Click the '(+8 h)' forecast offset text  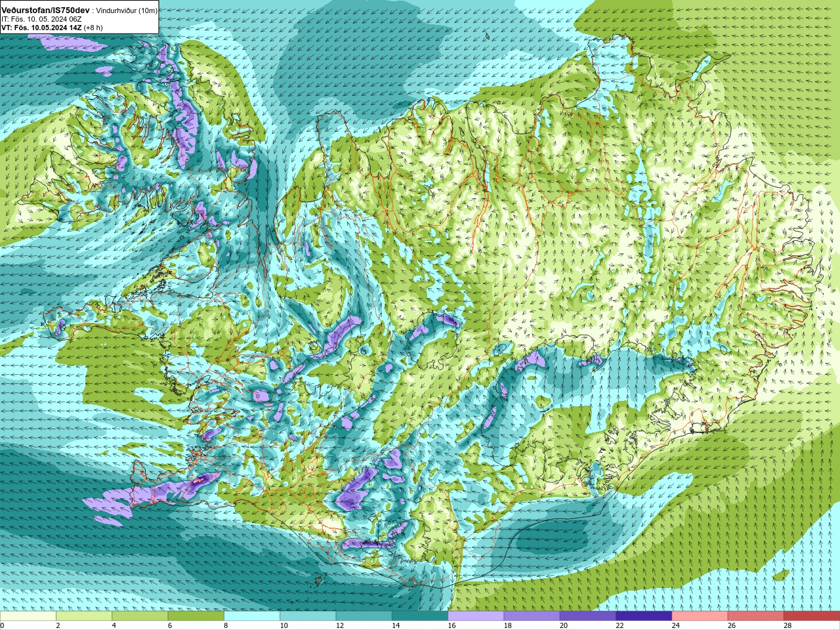click(x=93, y=28)
